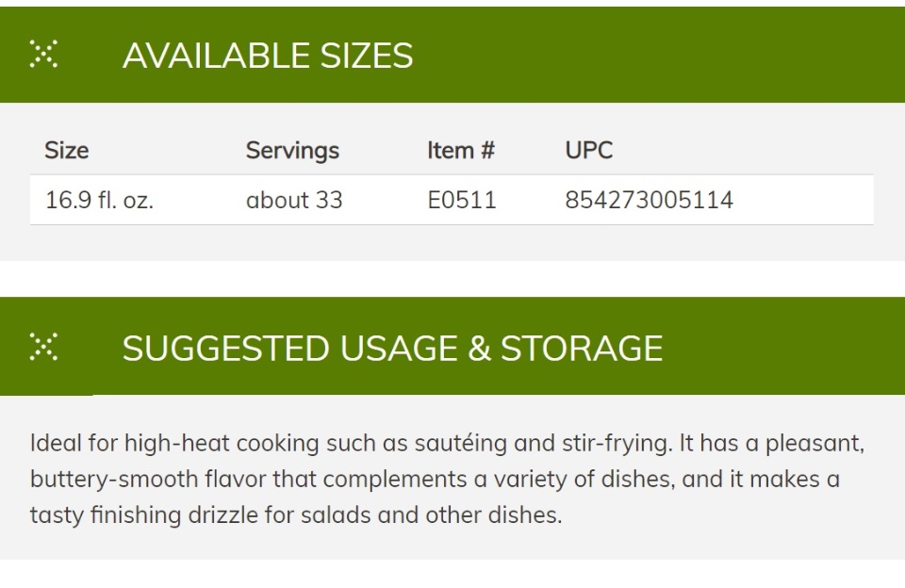The image size is (905, 588).
Task: Click UPC code 854273005114
Action: click(x=649, y=200)
